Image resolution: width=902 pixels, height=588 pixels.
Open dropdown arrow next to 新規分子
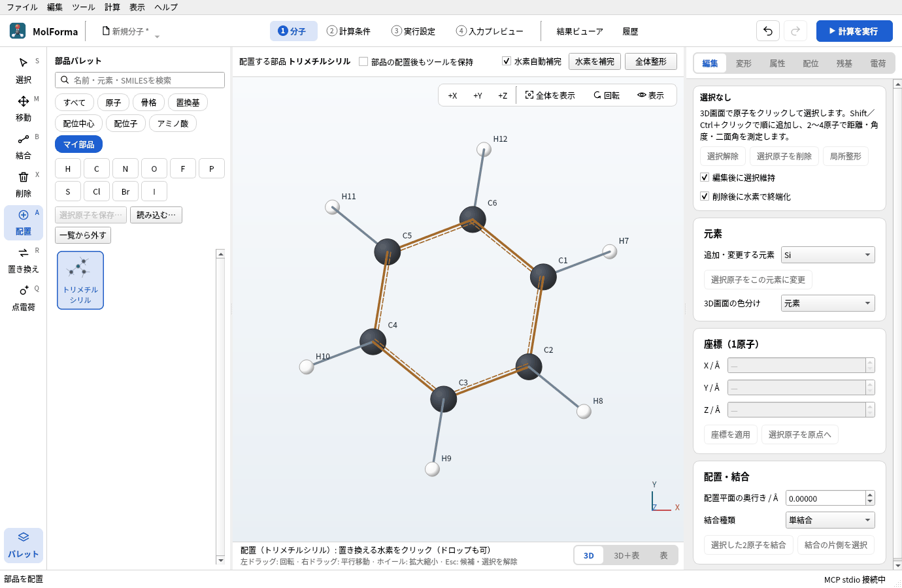click(x=157, y=37)
